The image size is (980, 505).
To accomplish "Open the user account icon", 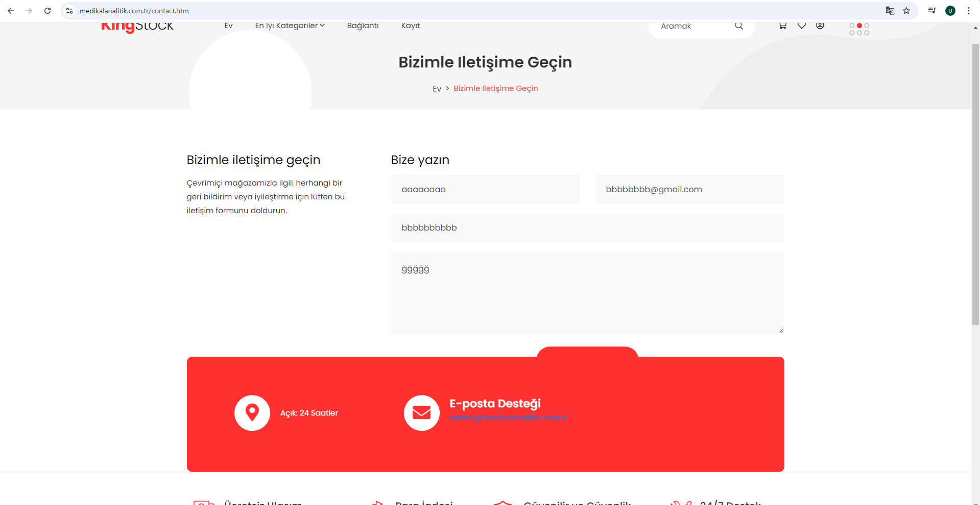I will pyautogui.click(x=820, y=26).
